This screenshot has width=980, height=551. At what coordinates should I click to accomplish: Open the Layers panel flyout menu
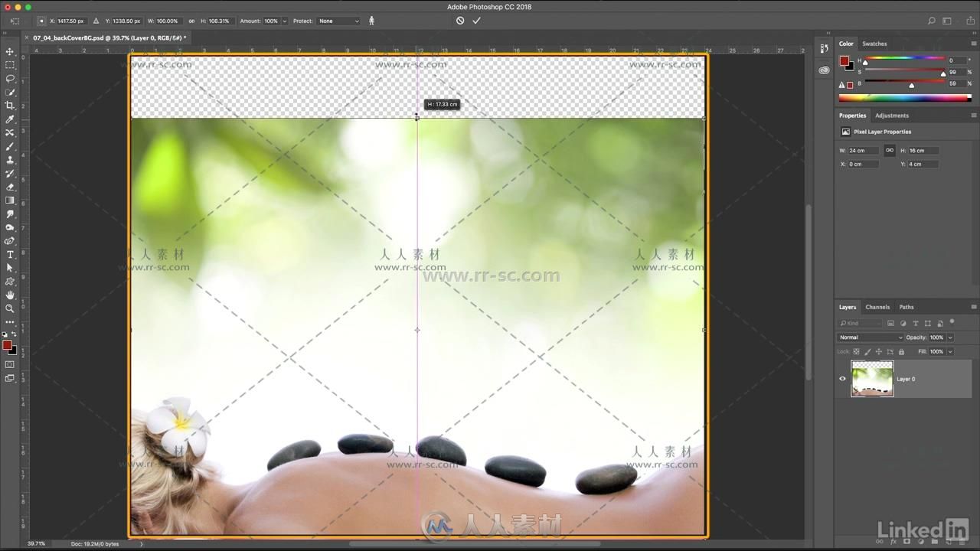tap(973, 307)
